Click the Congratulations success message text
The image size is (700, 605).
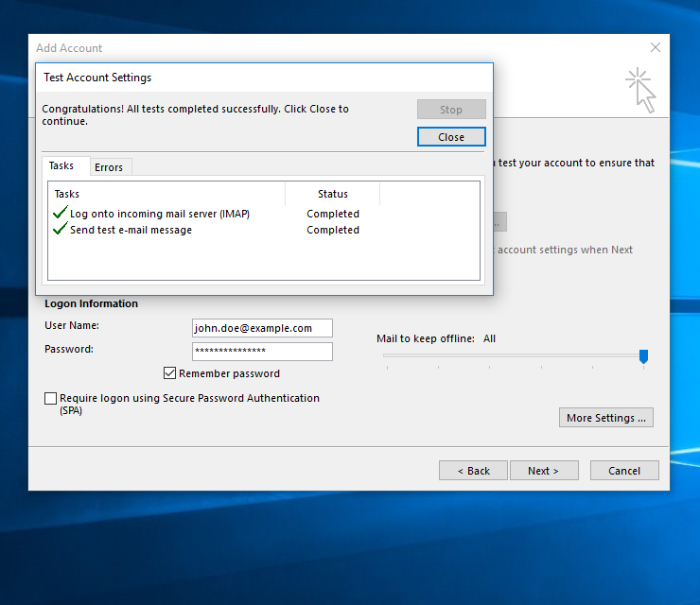pyautogui.click(x=195, y=115)
